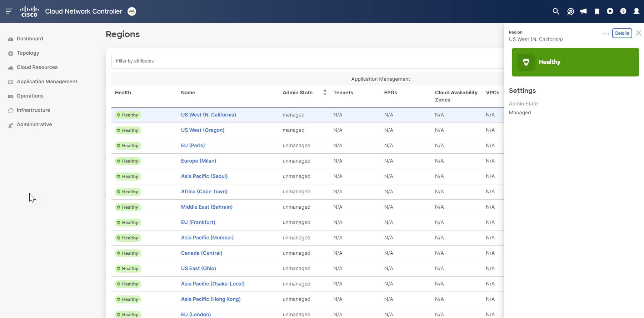Image resolution: width=644 pixels, height=318 pixels.
Task: Open the bookmarks icon in header
Action: click(x=597, y=11)
